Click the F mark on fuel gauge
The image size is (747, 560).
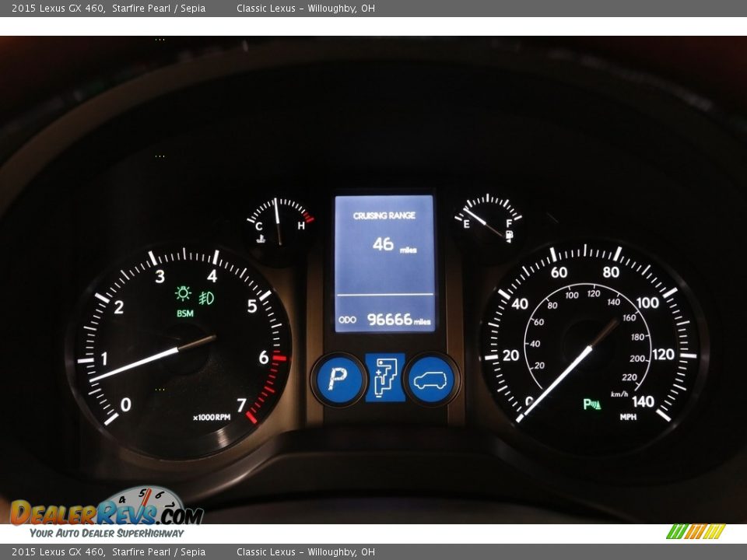(509, 223)
